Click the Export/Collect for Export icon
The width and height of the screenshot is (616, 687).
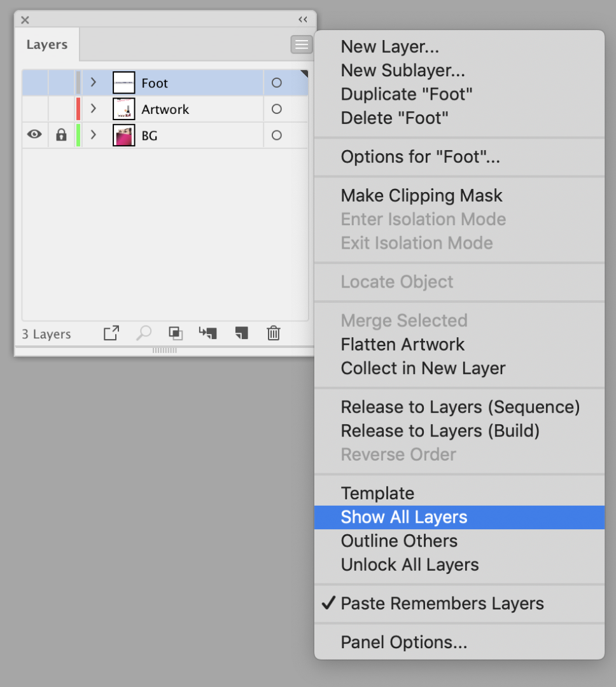tap(111, 333)
